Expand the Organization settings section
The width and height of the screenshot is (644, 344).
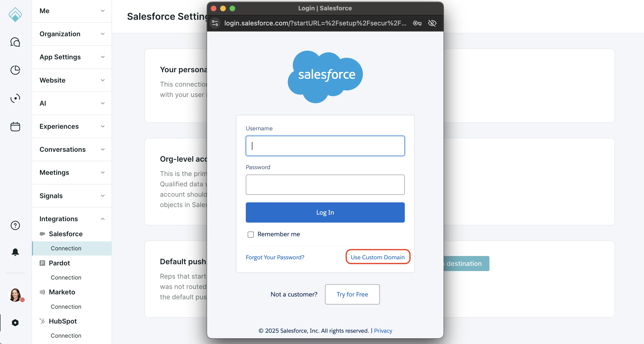click(x=72, y=34)
